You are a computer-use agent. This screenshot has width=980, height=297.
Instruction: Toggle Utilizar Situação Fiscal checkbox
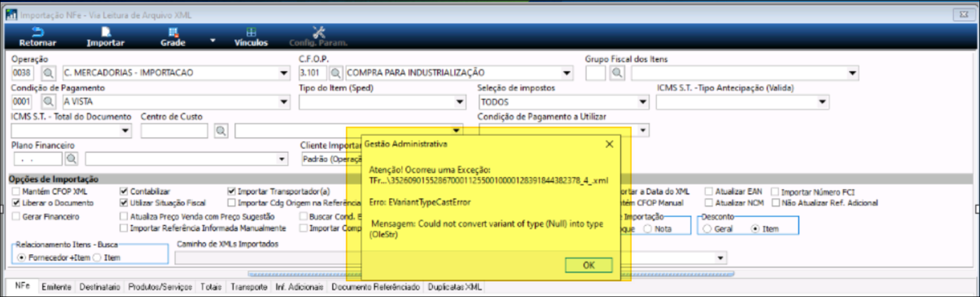123,203
